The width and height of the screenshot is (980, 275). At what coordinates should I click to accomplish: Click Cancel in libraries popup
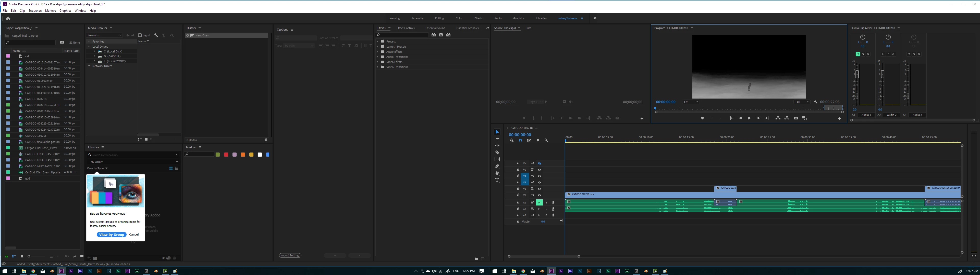(134, 234)
